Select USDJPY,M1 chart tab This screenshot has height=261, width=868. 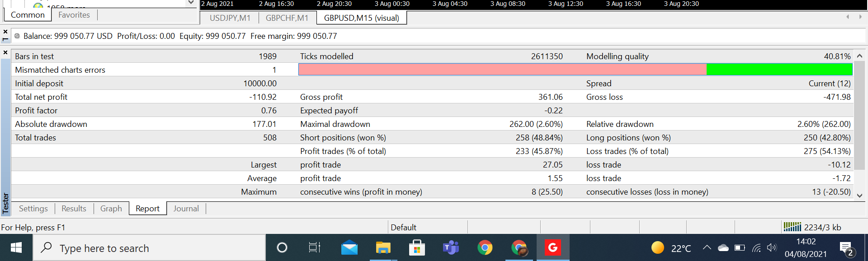pyautogui.click(x=230, y=18)
